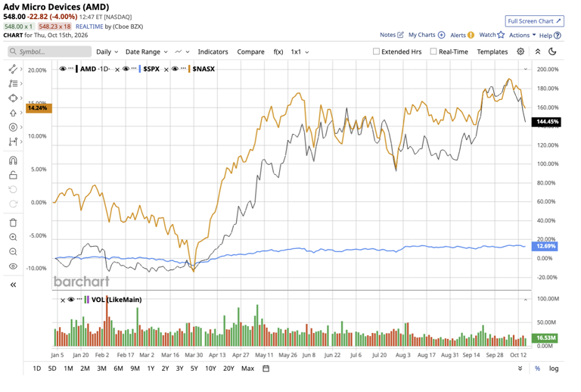Toggle the percent scale mode
The height and width of the screenshot is (392, 581).
(537, 369)
